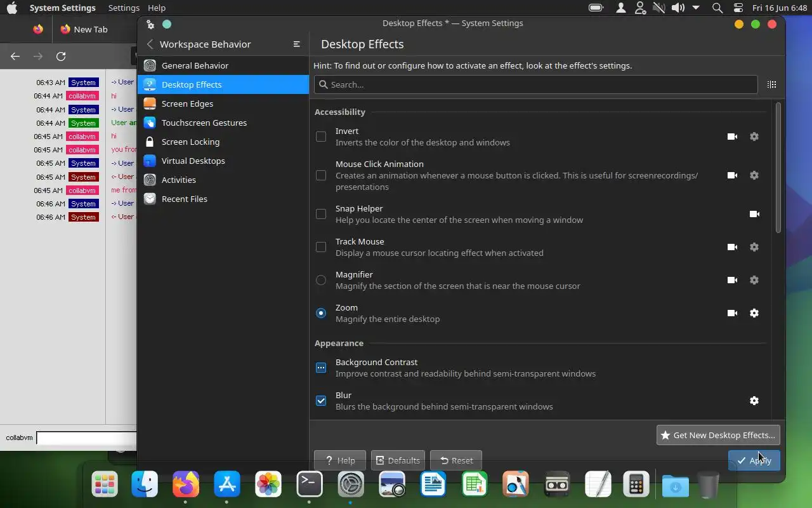The width and height of the screenshot is (812, 508).
Task: Toggle the volume icon in menu bar
Action: (x=678, y=8)
